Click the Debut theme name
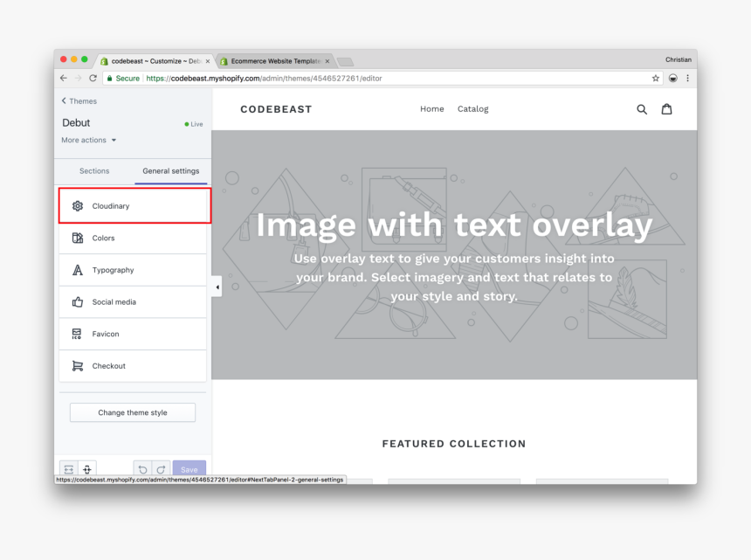This screenshot has width=751, height=560. point(76,123)
